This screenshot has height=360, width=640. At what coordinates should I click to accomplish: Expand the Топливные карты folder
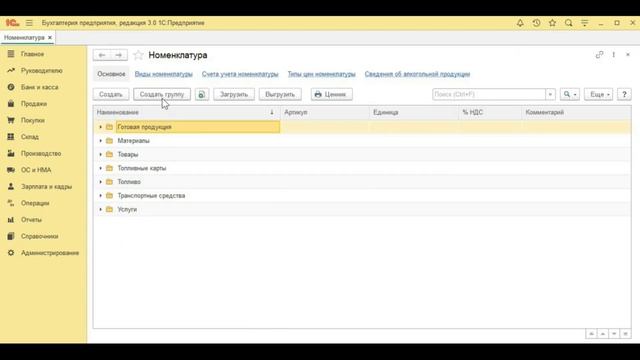[100, 168]
